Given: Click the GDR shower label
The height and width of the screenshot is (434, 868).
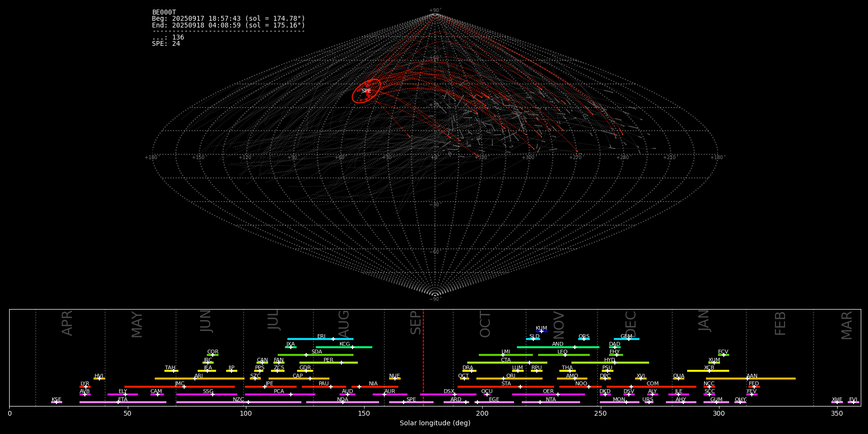Looking at the screenshot, I should (x=305, y=368).
